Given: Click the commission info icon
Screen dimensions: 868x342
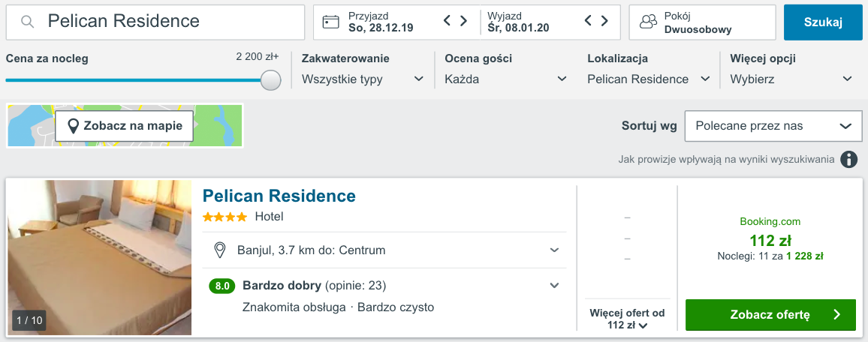Looking at the screenshot, I should tap(849, 159).
